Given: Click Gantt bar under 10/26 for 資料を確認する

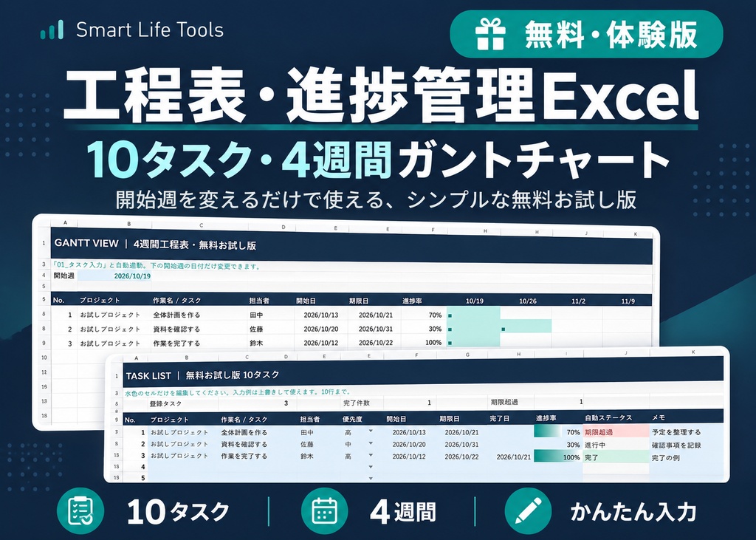Looking at the screenshot, I should point(526,327).
